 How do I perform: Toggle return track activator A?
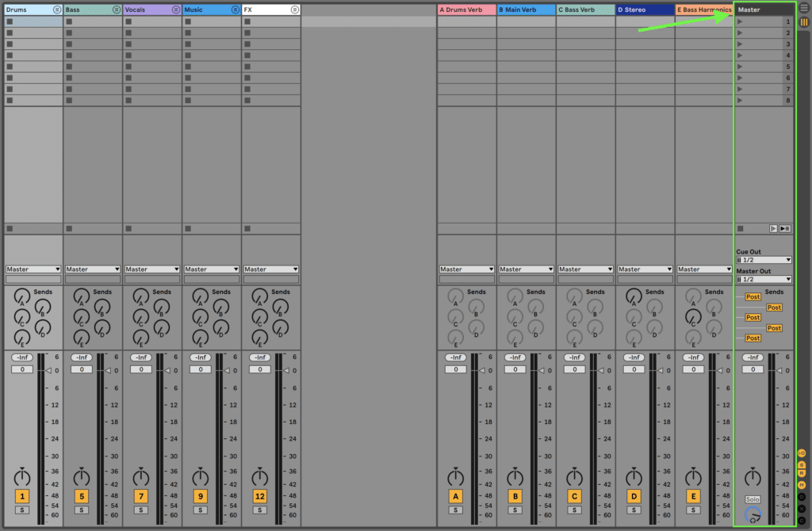[456, 496]
